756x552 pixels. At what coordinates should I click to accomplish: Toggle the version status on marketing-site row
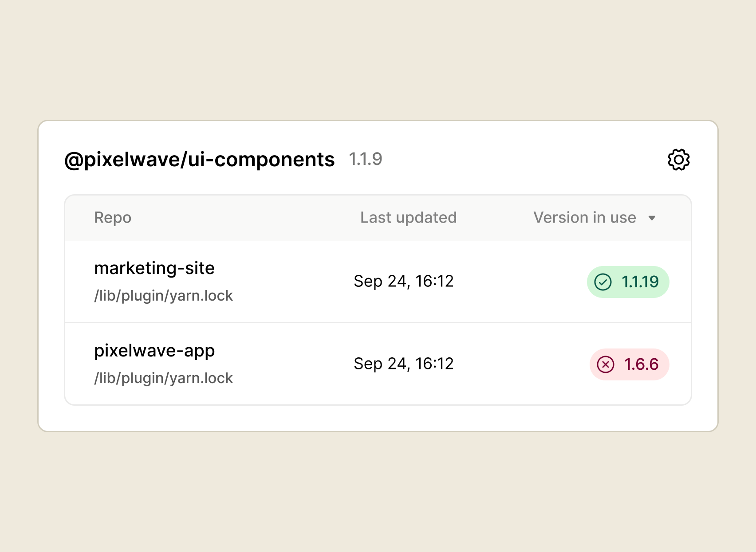click(x=628, y=282)
